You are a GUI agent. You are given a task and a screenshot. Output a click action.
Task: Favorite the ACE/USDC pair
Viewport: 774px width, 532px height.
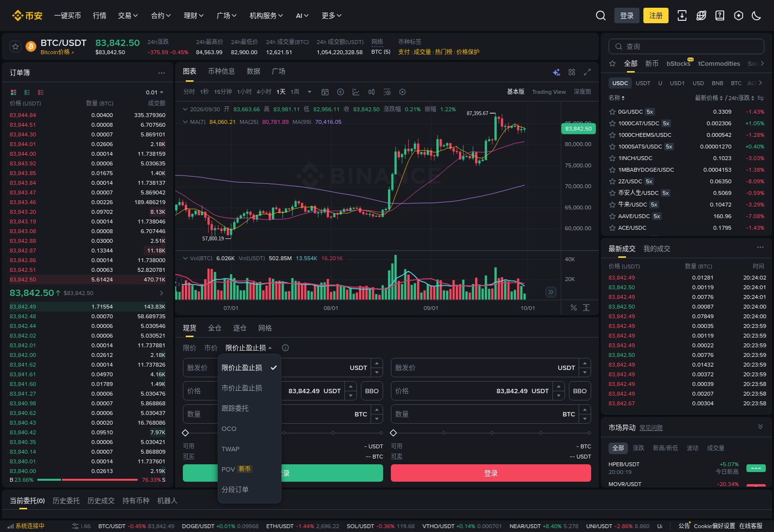612,228
